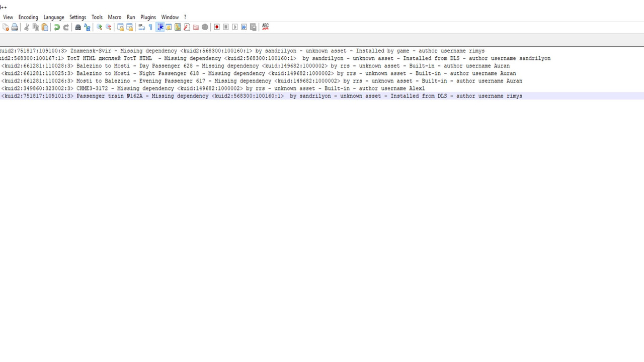Viewport: 644px width, 362px height.
Task: Click 'Passenger train №162A' text
Action: (110, 96)
